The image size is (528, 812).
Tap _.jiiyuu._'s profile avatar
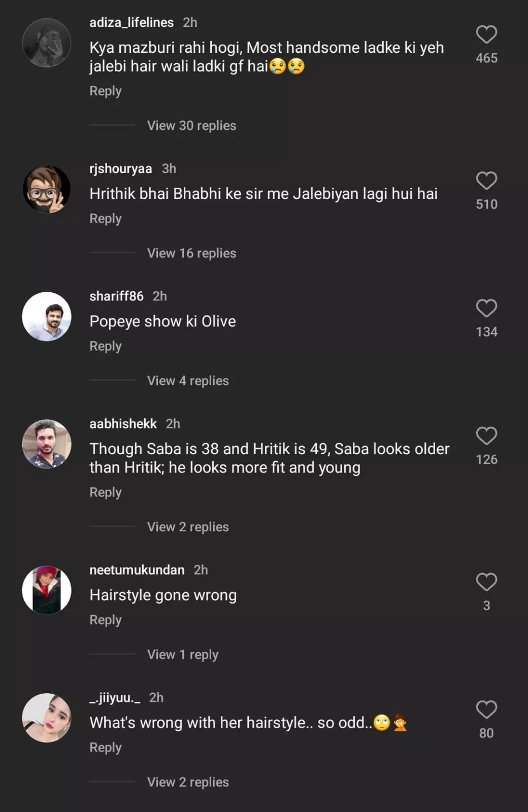pos(47,718)
